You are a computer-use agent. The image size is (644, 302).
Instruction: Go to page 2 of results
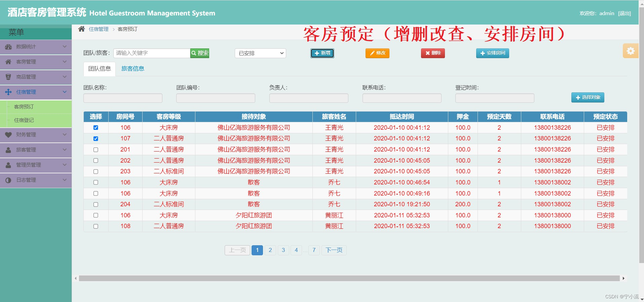270,250
